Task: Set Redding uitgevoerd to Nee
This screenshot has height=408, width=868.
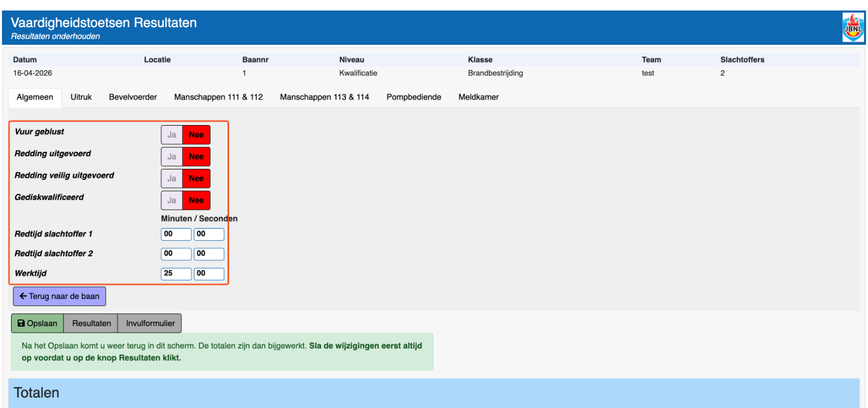Action: [x=197, y=157]
